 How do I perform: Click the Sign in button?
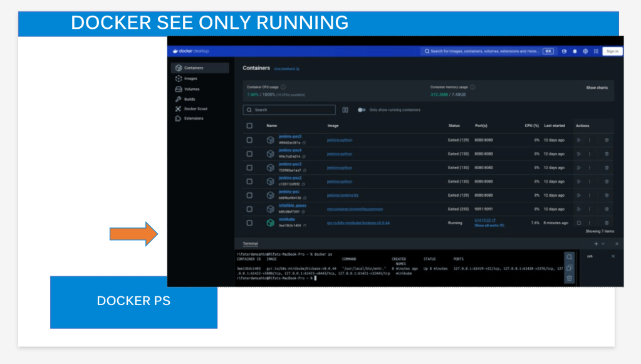pyautogui.click(x=612, y=51)
